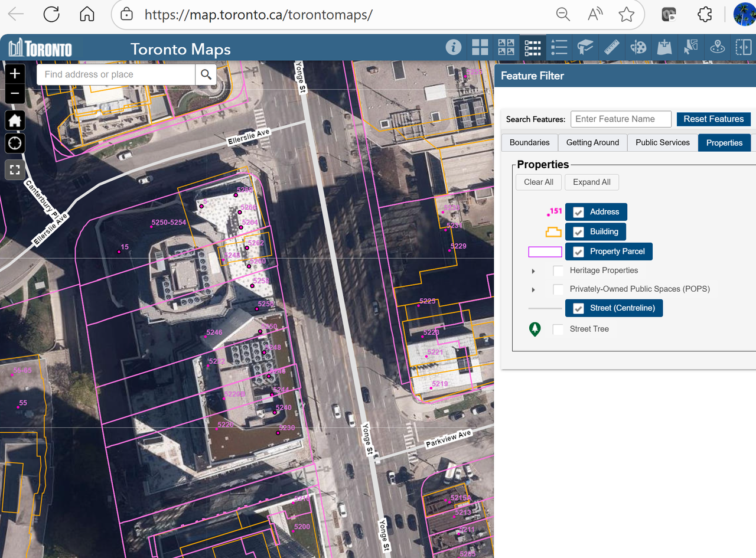Click the graduation cap and book icon
The image size is (756, 558).
point(585,47)
